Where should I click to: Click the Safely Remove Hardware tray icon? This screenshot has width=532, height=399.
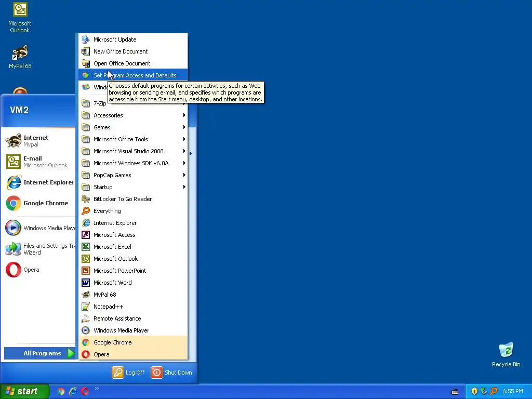click(x=484, y=392)
